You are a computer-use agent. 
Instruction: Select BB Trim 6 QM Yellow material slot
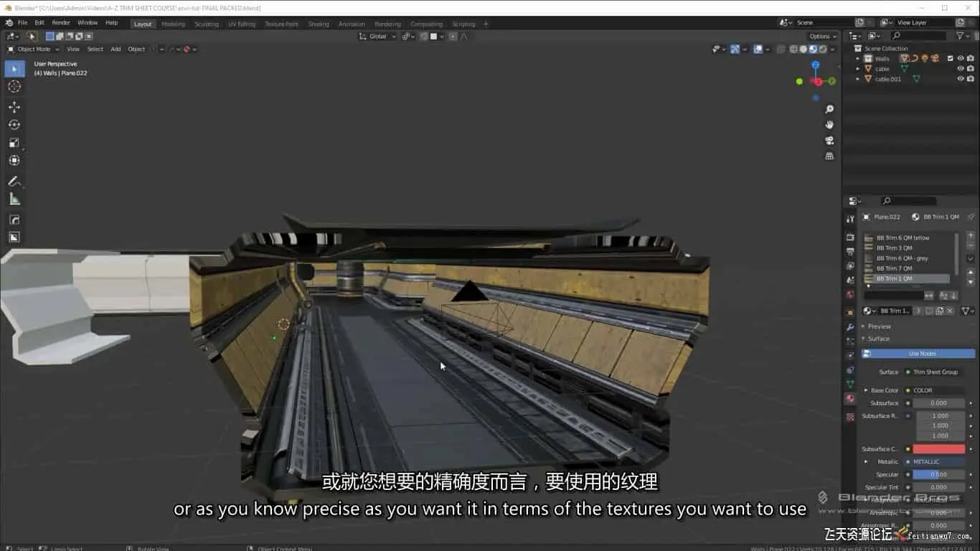[907, 237]
